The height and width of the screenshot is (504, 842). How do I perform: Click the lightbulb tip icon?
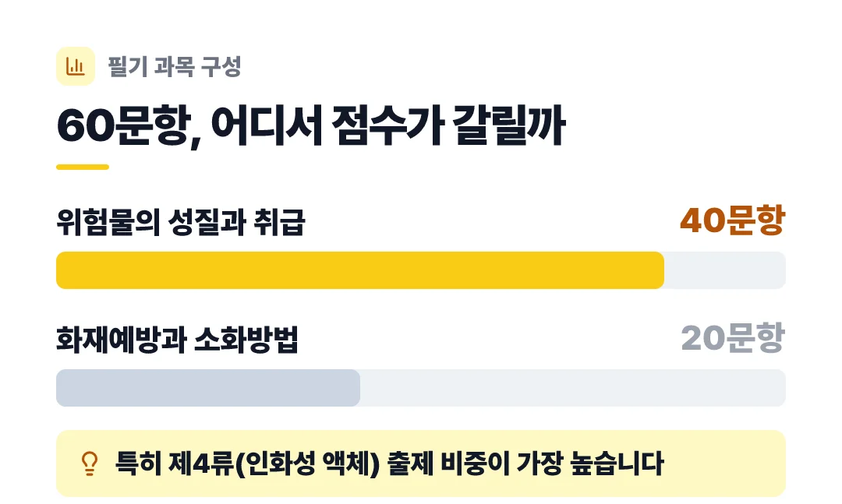(x=90, y=463)
